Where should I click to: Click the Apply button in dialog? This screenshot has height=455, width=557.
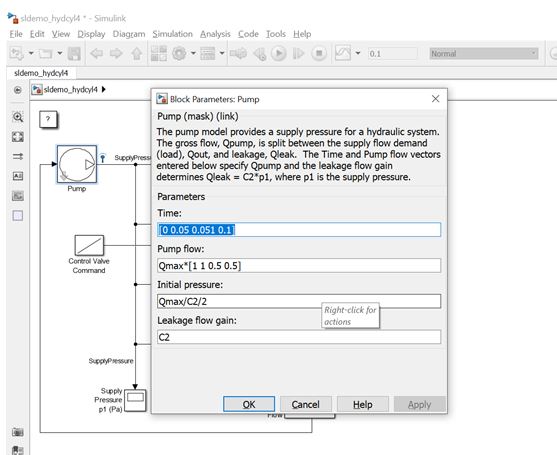click(x=420, y=404)
